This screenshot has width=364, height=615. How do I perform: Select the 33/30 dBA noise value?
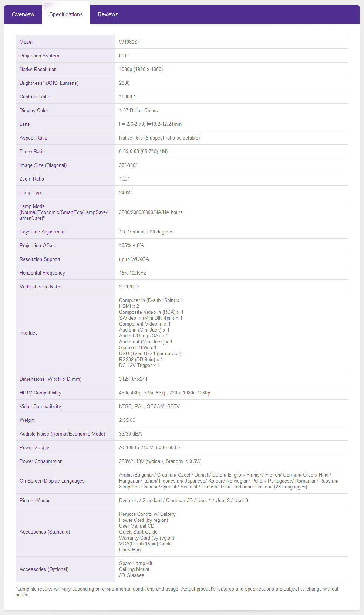[x=130, y=434]
